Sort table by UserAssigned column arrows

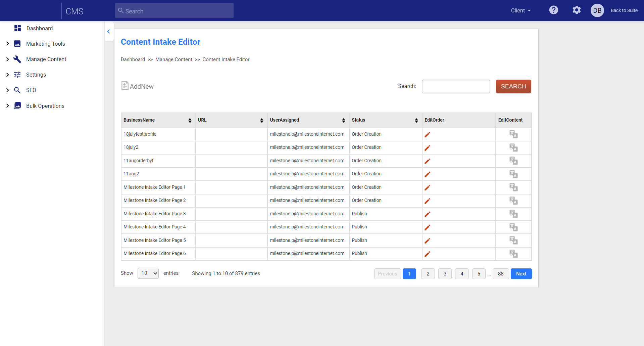(344, 120)
